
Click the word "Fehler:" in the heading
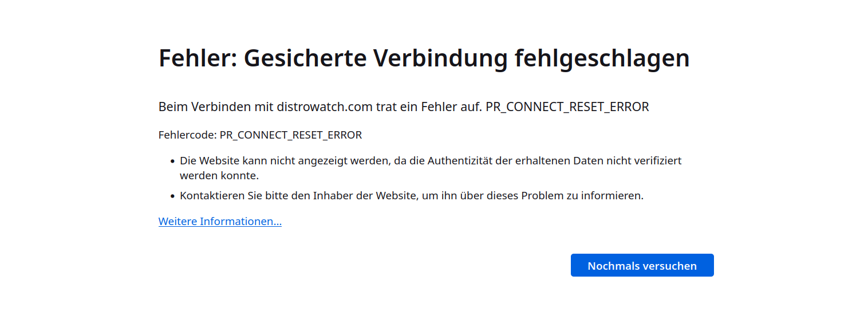(x=197, y=58)
